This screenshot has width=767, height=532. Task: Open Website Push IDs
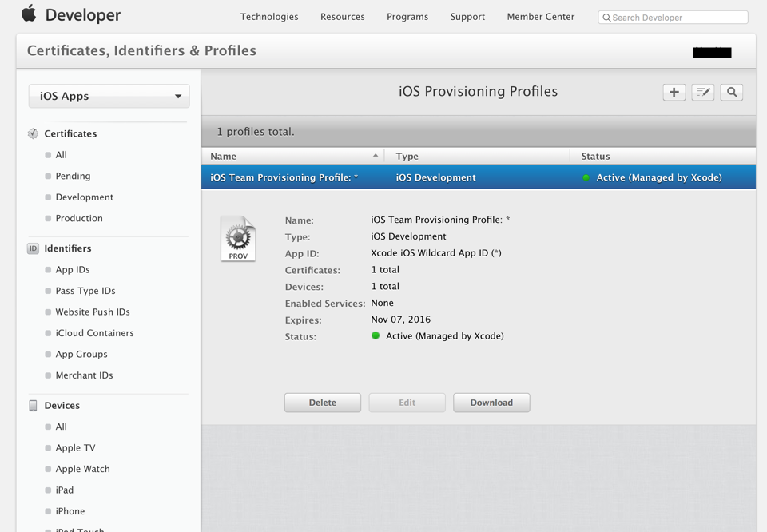point(93,312)
